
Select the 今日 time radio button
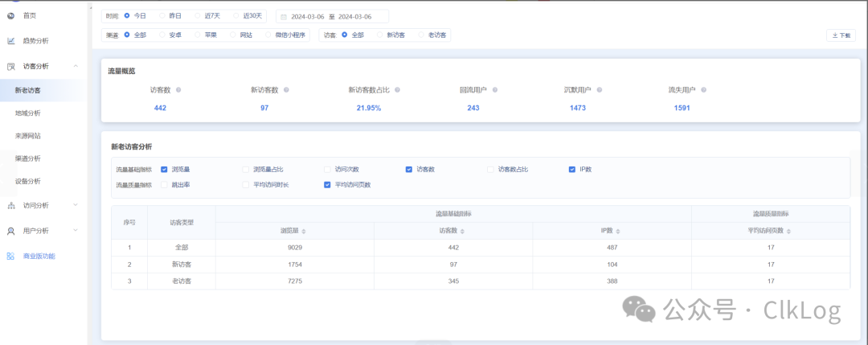[x=127, y=16]
